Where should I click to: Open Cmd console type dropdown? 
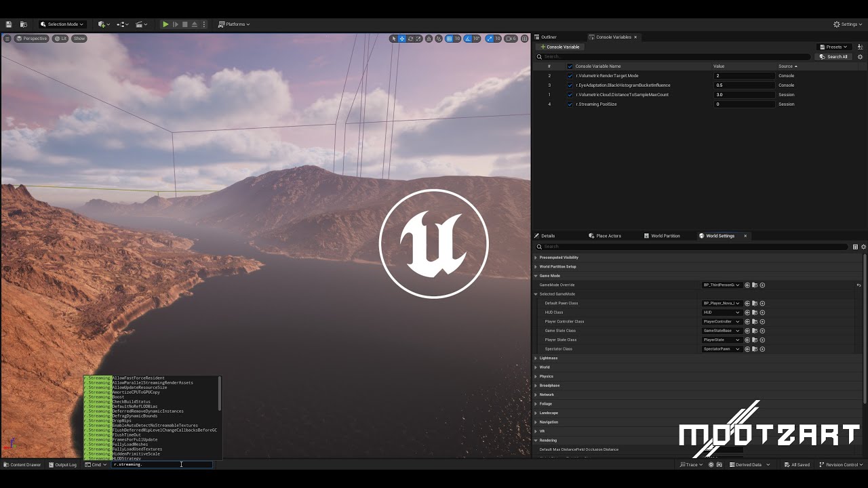click(x=96, y=465)
